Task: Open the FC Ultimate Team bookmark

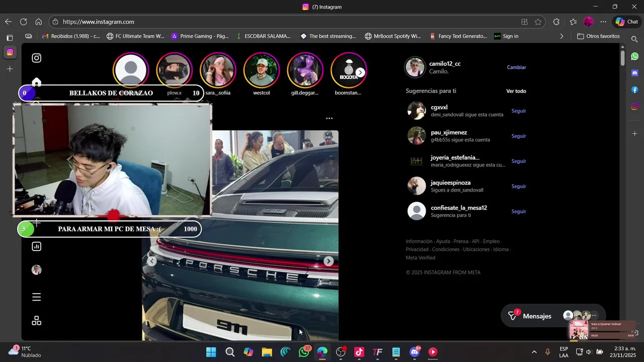Action: 135,36
